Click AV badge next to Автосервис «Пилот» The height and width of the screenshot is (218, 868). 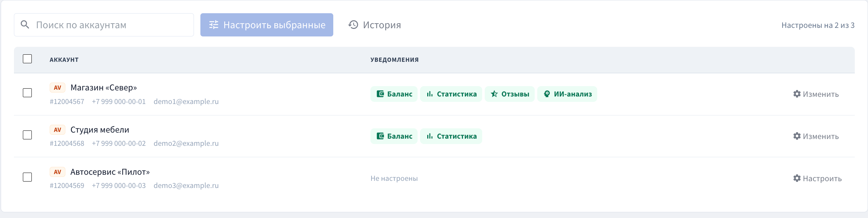(58, 172)
